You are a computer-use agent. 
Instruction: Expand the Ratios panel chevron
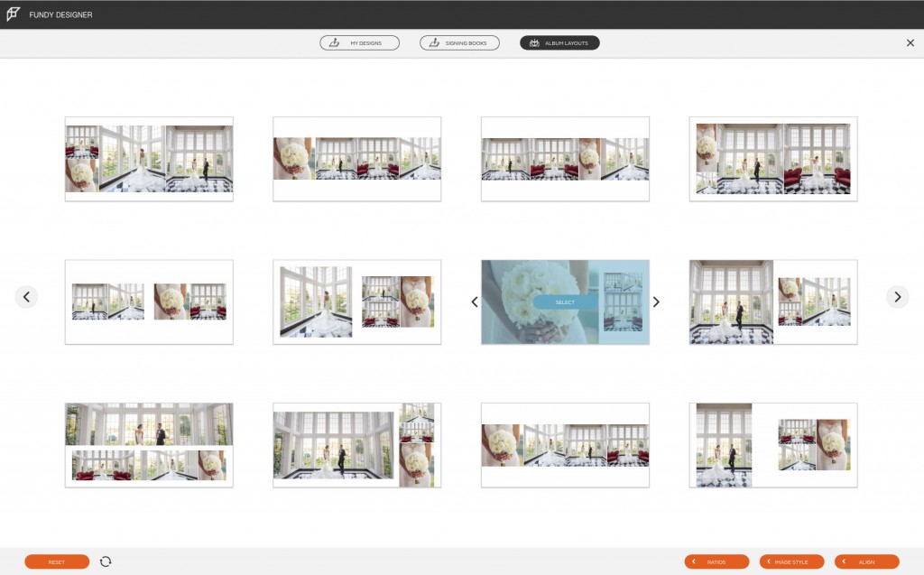point(694,561)
